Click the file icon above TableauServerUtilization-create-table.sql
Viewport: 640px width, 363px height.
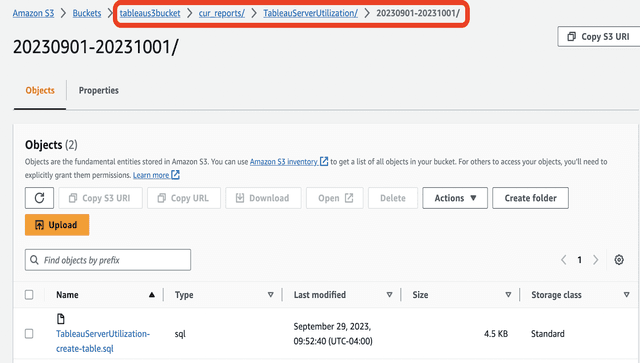(x=60, y=318)
